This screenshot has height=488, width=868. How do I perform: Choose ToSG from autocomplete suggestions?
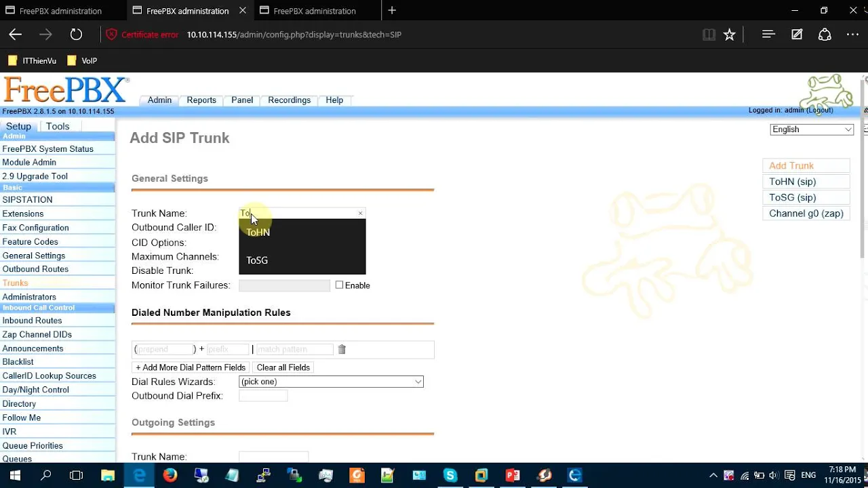point(302,260)
